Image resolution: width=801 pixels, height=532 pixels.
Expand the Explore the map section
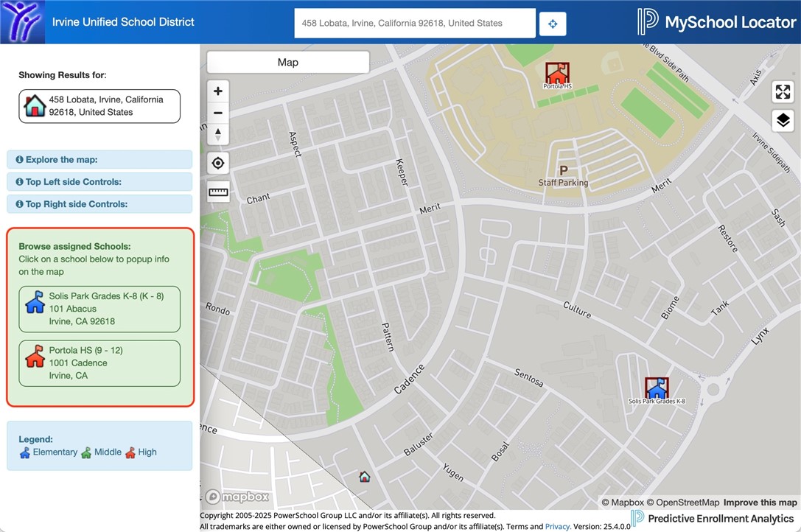tap(99, 160)
